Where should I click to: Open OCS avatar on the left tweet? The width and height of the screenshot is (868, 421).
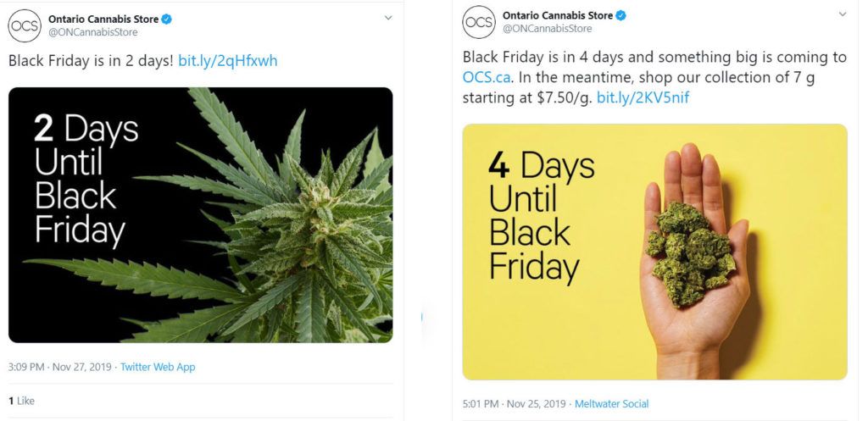coord(25,26)
